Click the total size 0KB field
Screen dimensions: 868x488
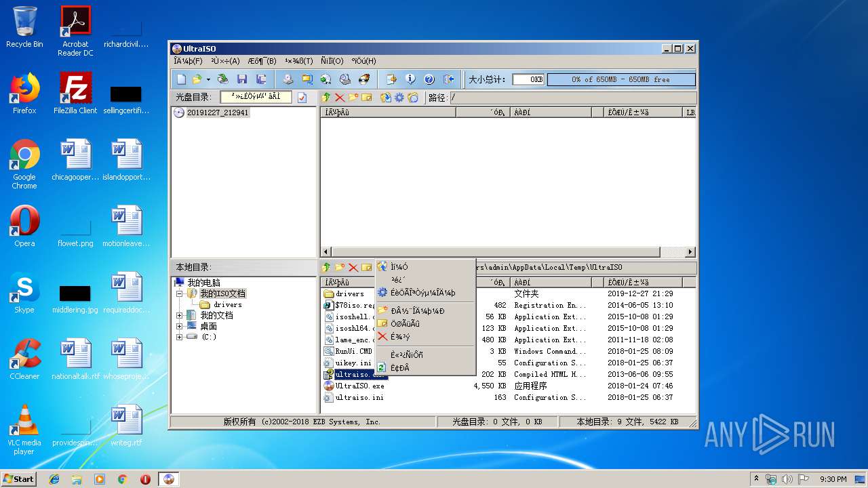(528, 79)
